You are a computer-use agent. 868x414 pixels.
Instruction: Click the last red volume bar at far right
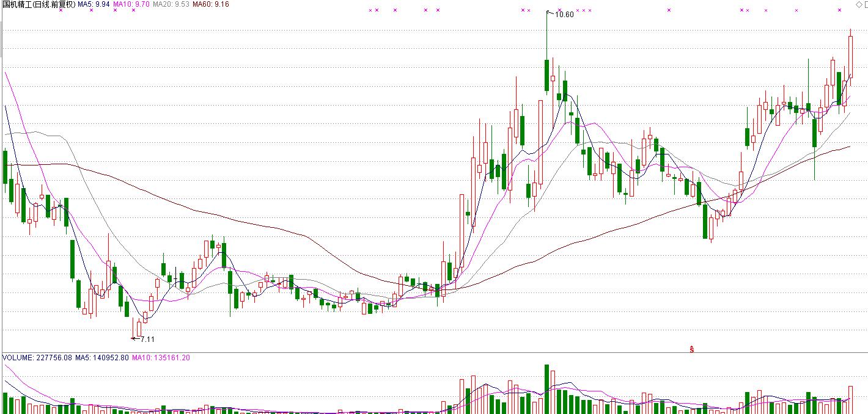850,399
